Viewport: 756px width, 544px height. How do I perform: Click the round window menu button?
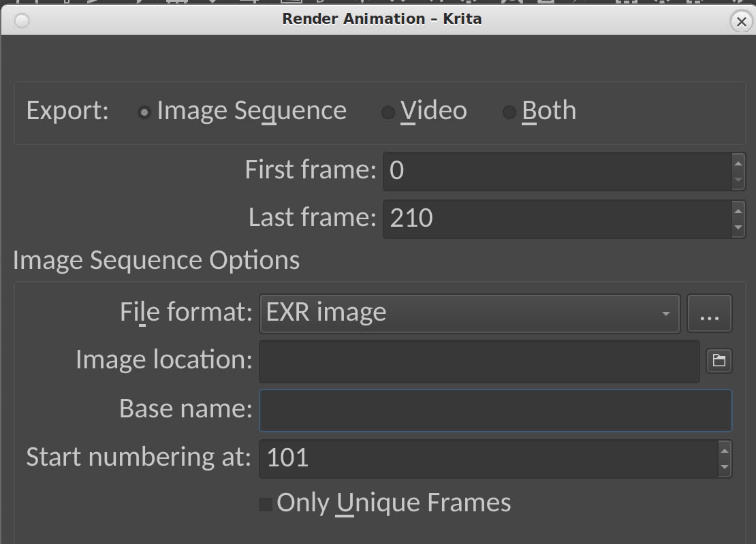pos(22,21)
